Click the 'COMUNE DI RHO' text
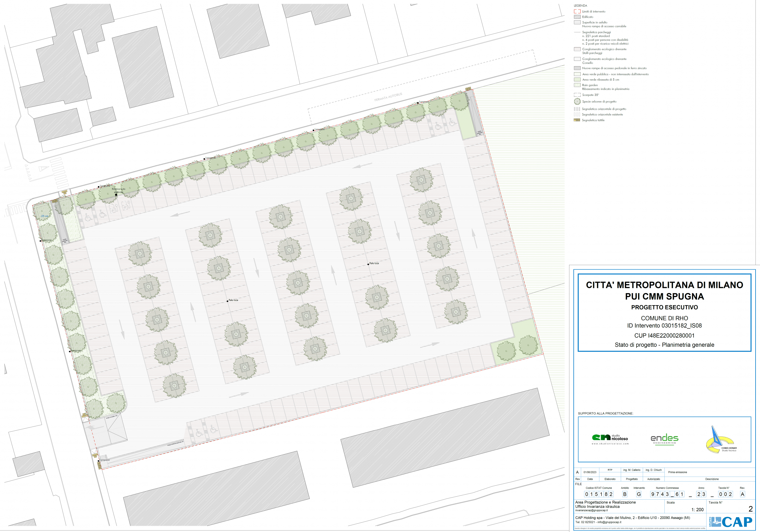Screen dimensions: 760x532 [x=664, y=318]
